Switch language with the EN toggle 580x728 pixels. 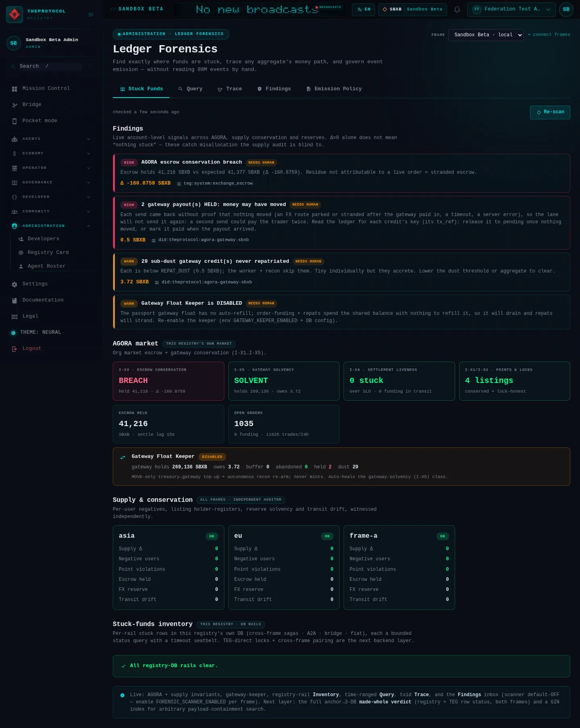point(363,9)
